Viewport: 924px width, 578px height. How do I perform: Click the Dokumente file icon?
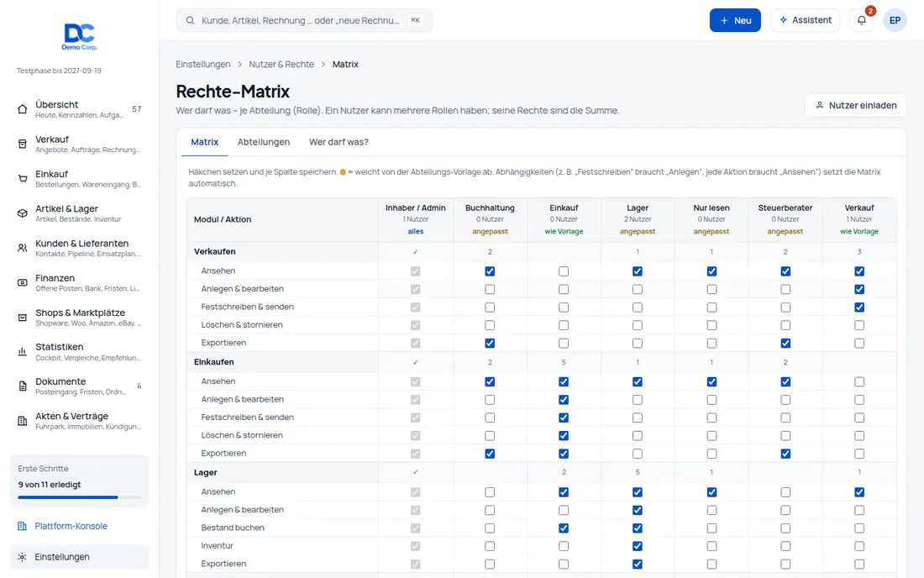click(23, 386)
